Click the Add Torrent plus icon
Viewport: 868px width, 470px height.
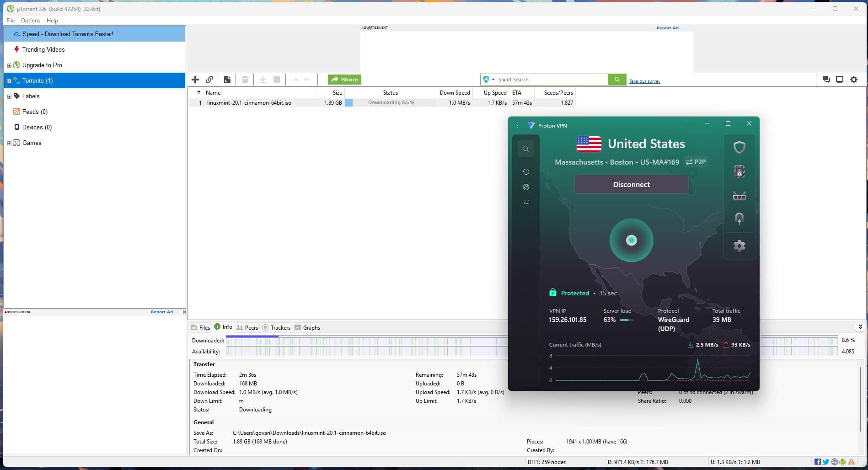click(195, 80)
